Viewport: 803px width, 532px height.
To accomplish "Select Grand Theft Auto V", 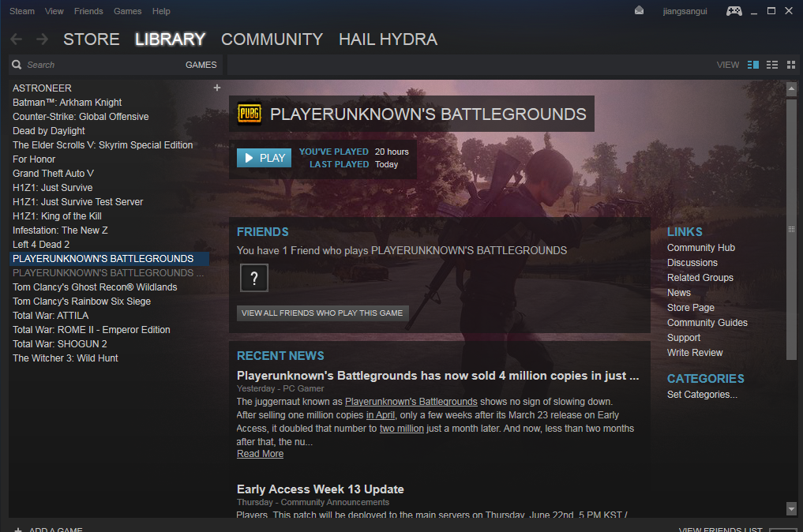I will click(x=53, y=174).
